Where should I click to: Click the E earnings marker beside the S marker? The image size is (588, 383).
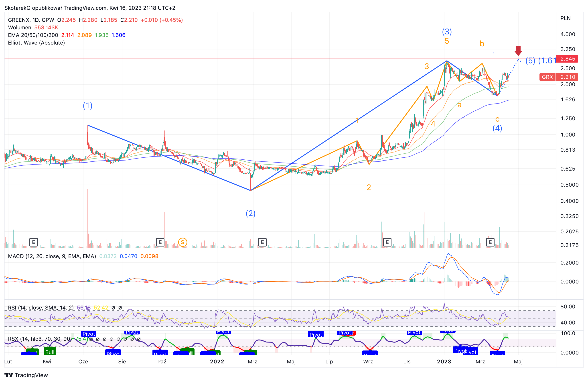point(160,242)
